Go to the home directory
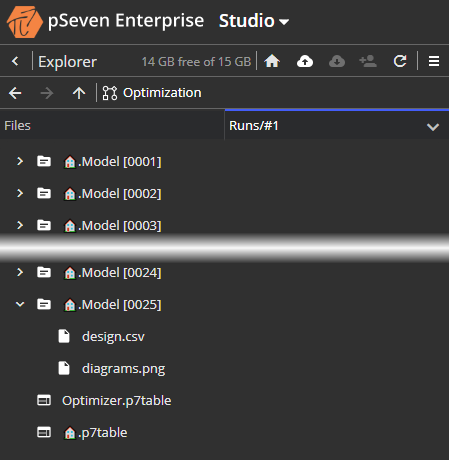 272,61
